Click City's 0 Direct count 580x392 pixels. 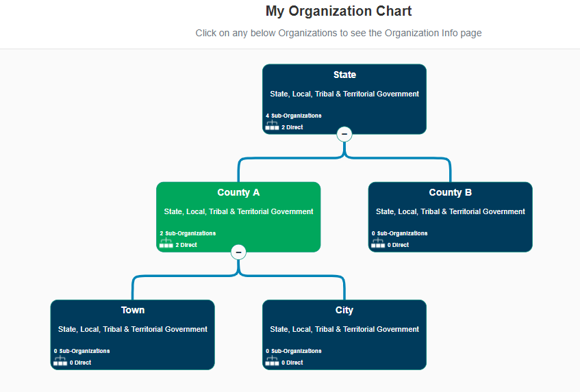coord(292,363)
